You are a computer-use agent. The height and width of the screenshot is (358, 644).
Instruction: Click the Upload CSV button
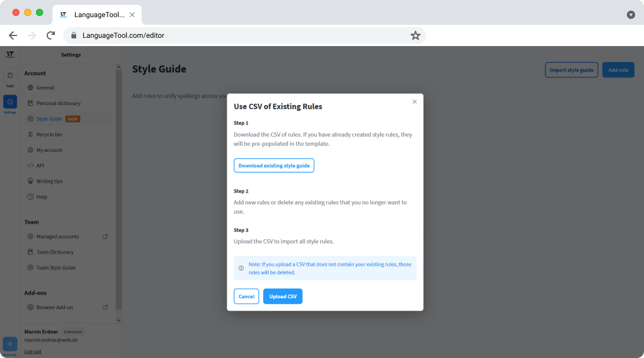(x=283, y=297)
